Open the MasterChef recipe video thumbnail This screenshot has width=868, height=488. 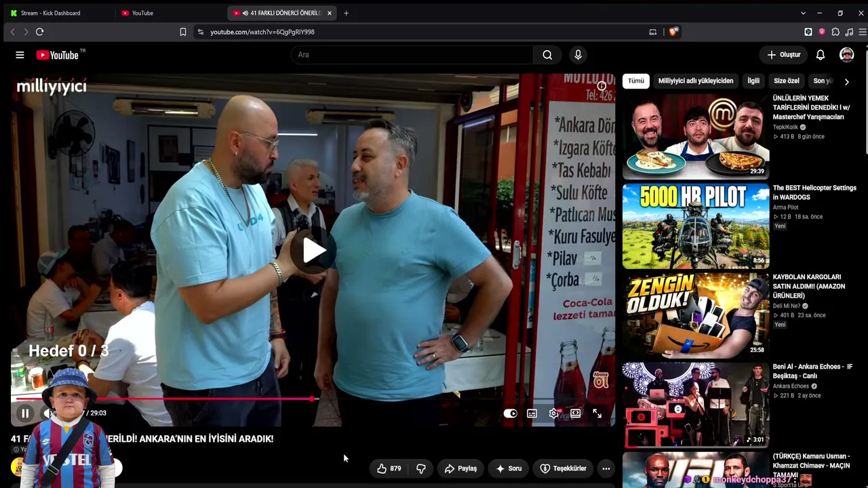click(696, 137)
